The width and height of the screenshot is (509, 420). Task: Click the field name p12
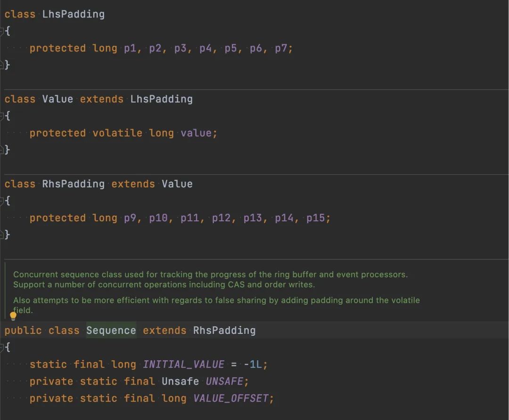click(x=222, y=218)
